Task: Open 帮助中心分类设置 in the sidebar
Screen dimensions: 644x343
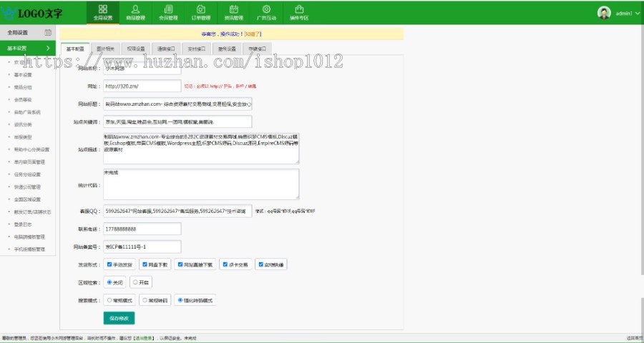Action: (31, 150)
